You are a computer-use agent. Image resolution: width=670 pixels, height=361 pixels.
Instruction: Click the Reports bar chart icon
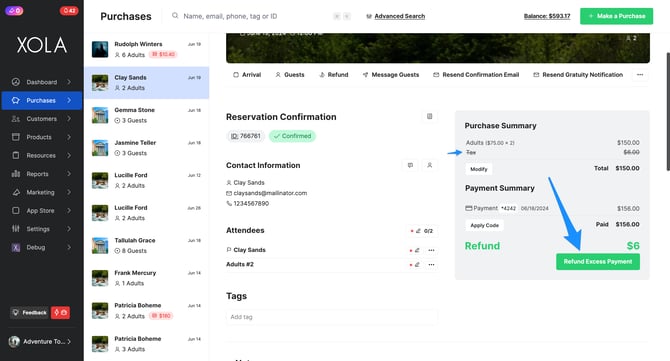tap(16, 174)
